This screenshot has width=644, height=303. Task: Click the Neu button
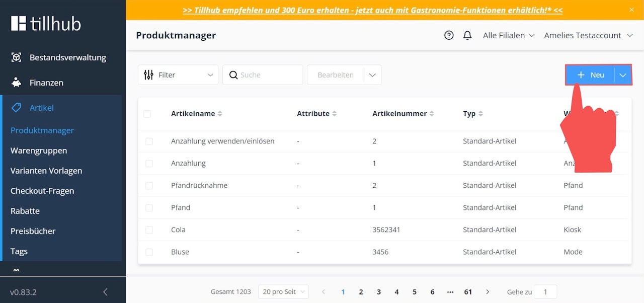coord(591,74)
